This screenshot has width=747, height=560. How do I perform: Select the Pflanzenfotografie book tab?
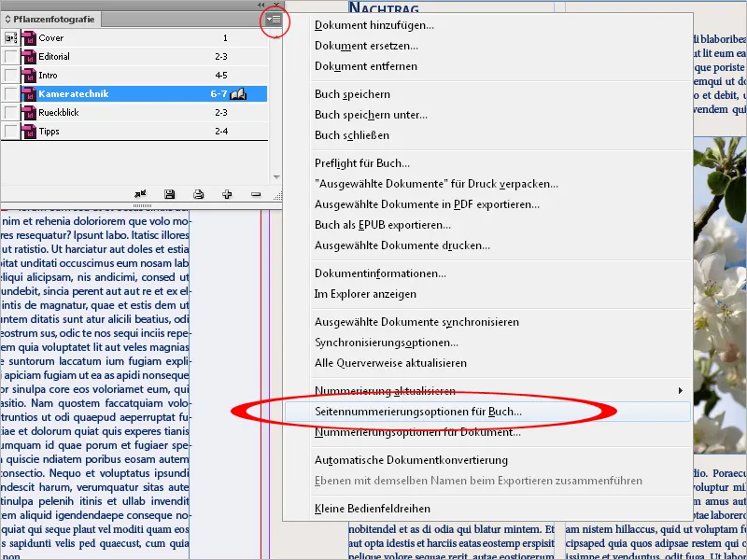coord(53,20)
